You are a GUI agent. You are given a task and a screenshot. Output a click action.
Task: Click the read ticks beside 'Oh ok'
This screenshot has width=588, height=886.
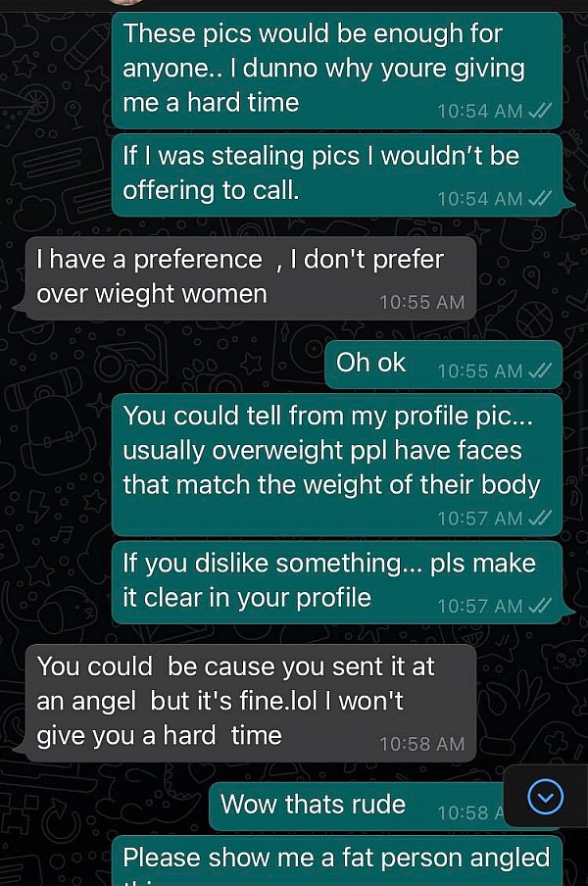(x=540, y=370)
